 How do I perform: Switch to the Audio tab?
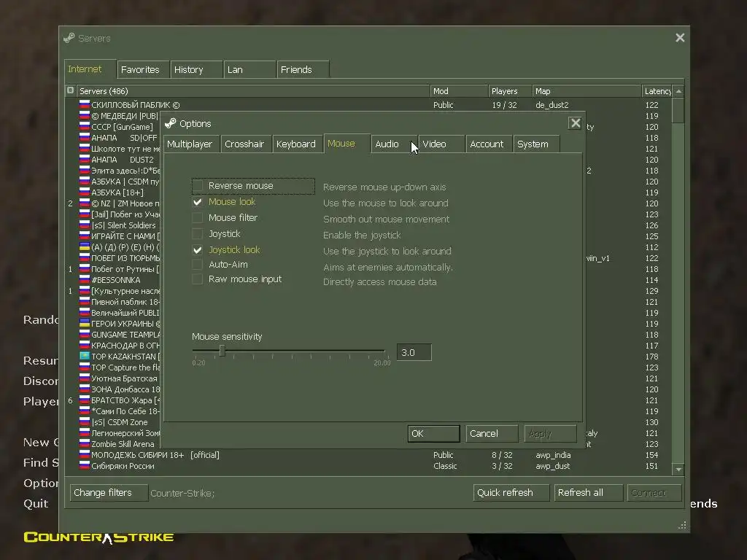point(393,144)
